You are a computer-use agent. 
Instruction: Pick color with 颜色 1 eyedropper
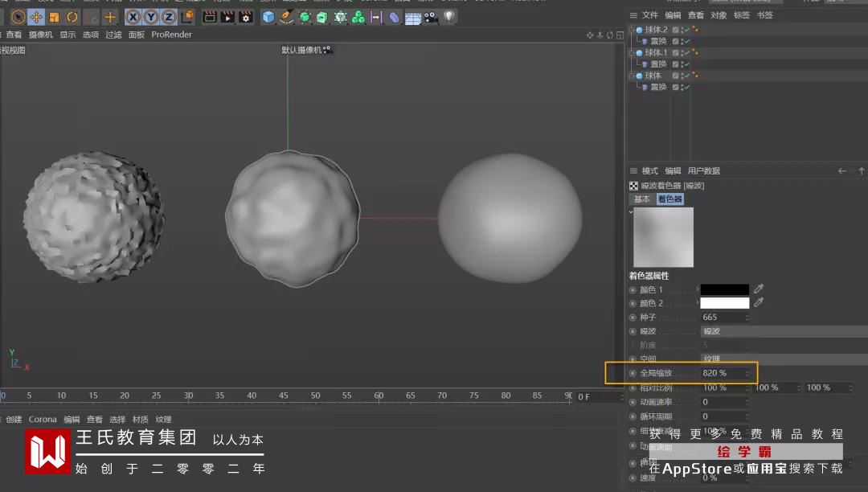click(x=759, y=289)
